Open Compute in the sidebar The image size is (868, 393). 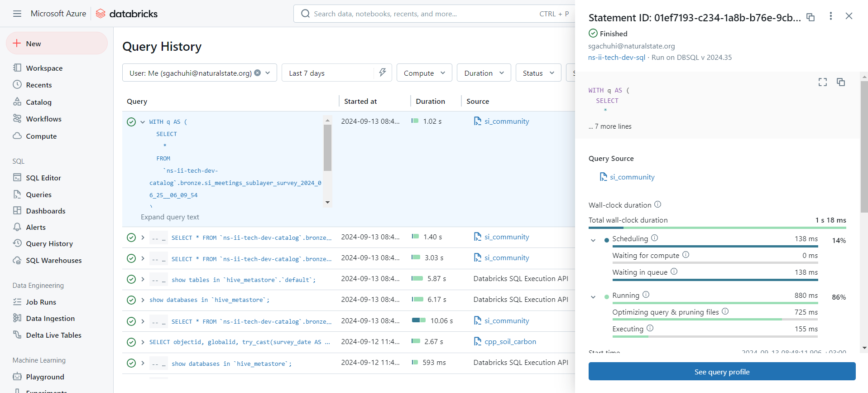pos(41,136)
